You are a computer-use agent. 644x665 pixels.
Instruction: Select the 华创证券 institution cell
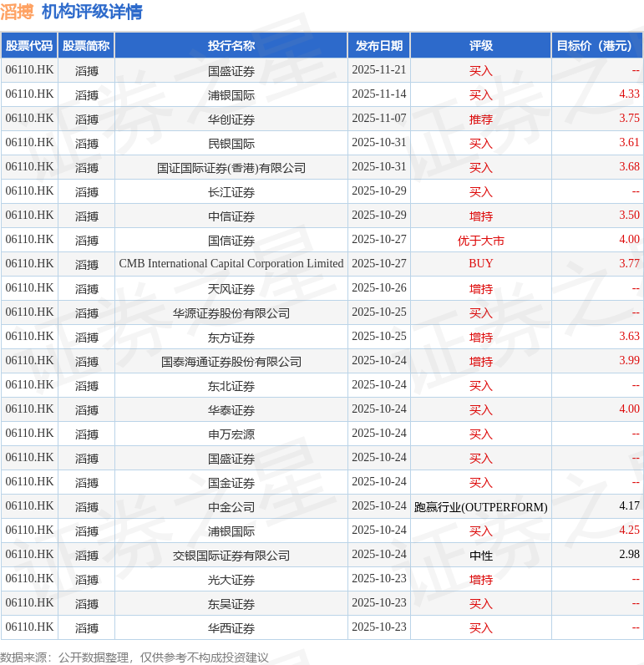click(231, 119)
